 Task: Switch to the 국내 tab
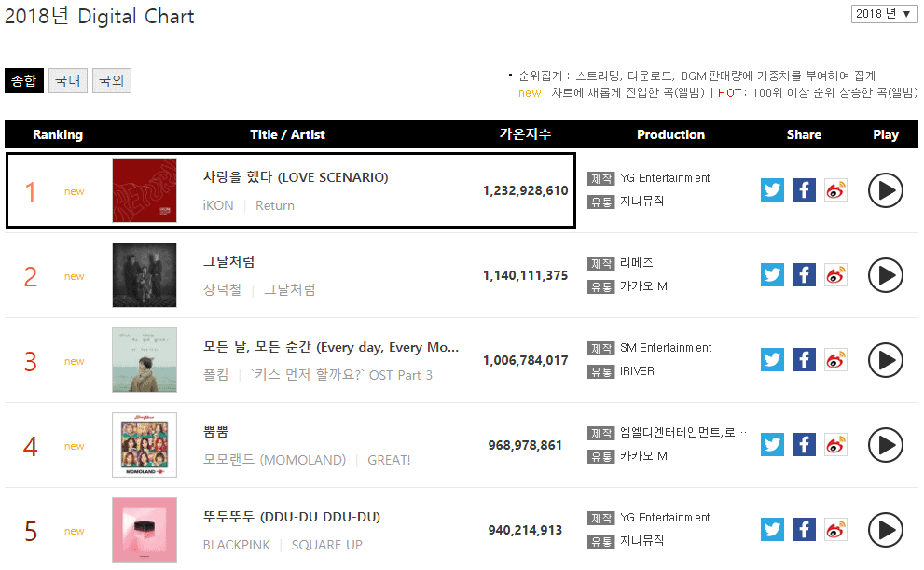[67, 81]
